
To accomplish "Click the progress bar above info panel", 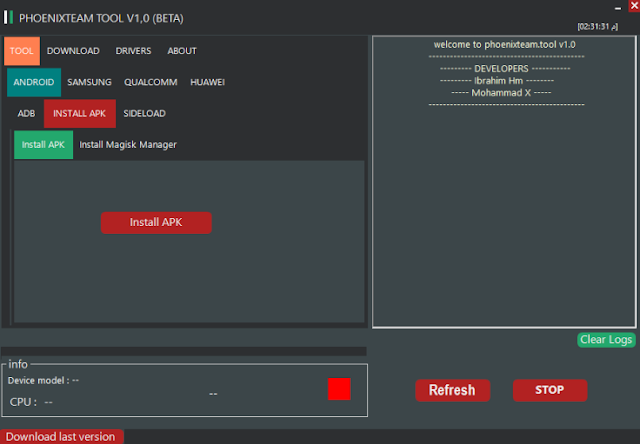I will 184,351.
